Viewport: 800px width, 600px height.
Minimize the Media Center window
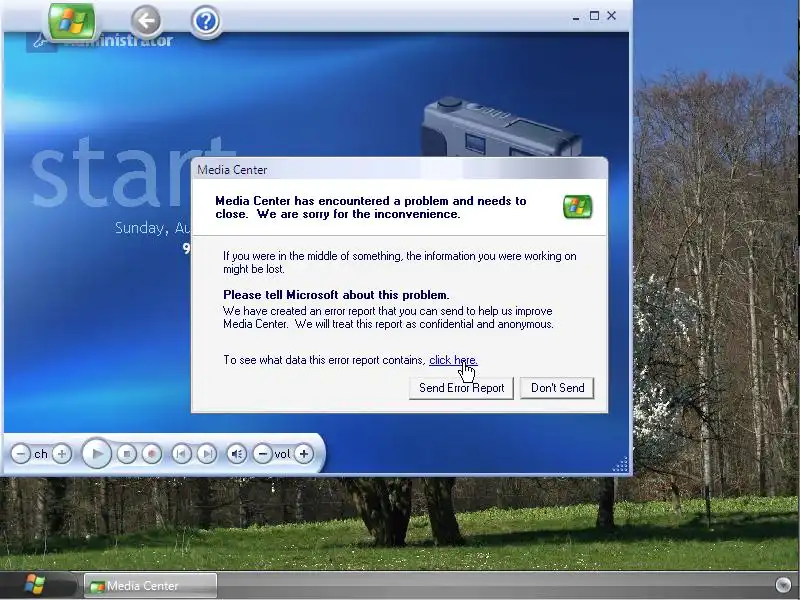(576, 16)
